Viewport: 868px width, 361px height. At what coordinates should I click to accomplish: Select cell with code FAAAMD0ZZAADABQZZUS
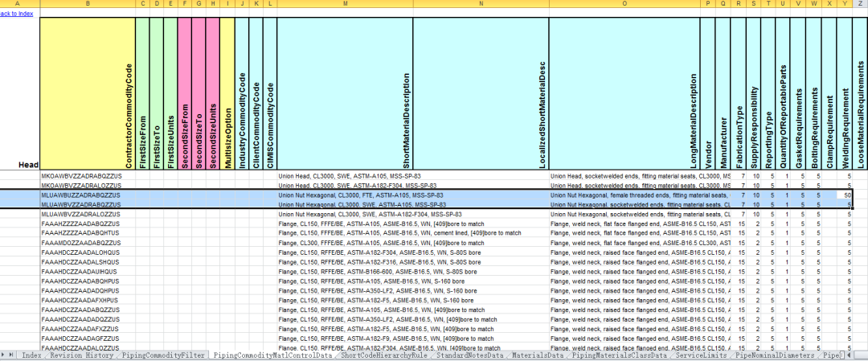tap(88, 243)
